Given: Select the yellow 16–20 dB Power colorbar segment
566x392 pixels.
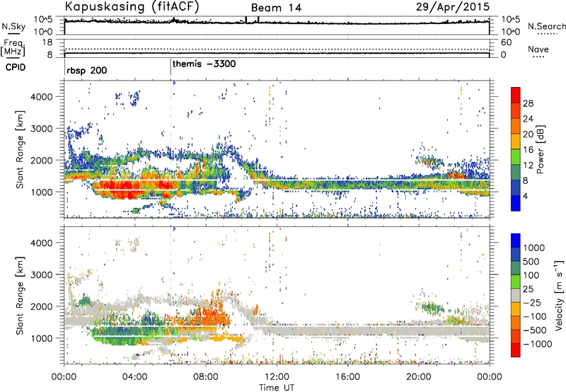Looking at the screenshot, I should click(516, 141).
